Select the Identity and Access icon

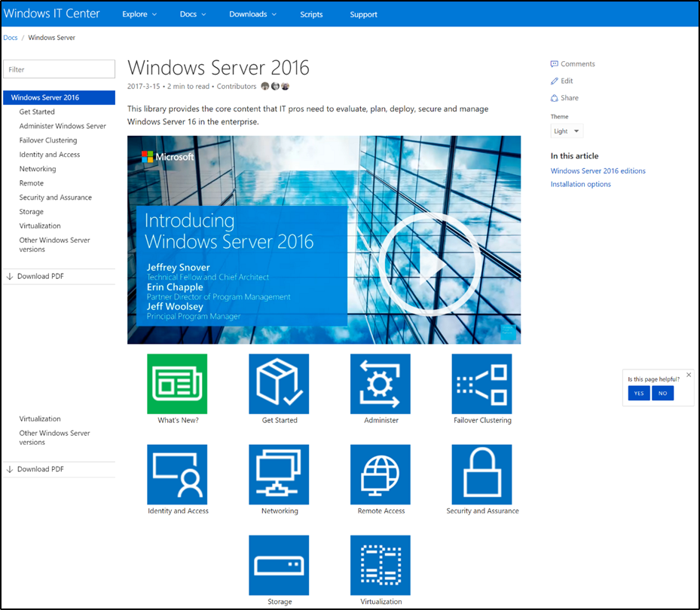(177, 475)
